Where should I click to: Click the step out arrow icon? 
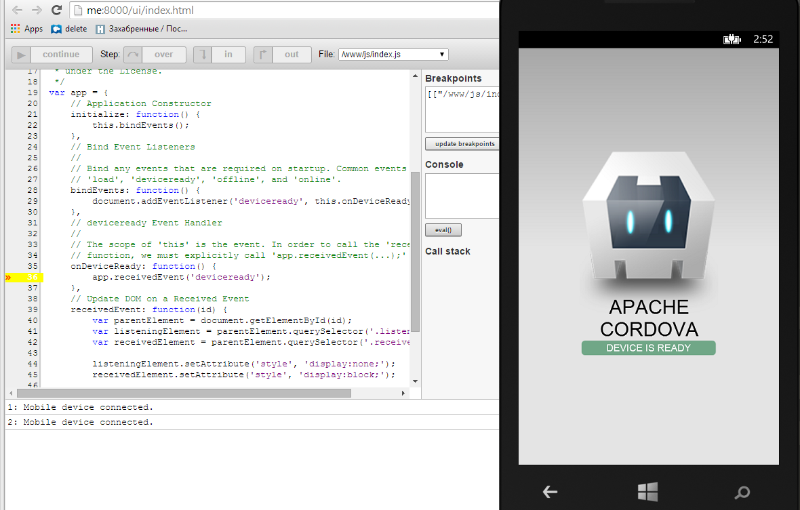[x=263, y=55]
